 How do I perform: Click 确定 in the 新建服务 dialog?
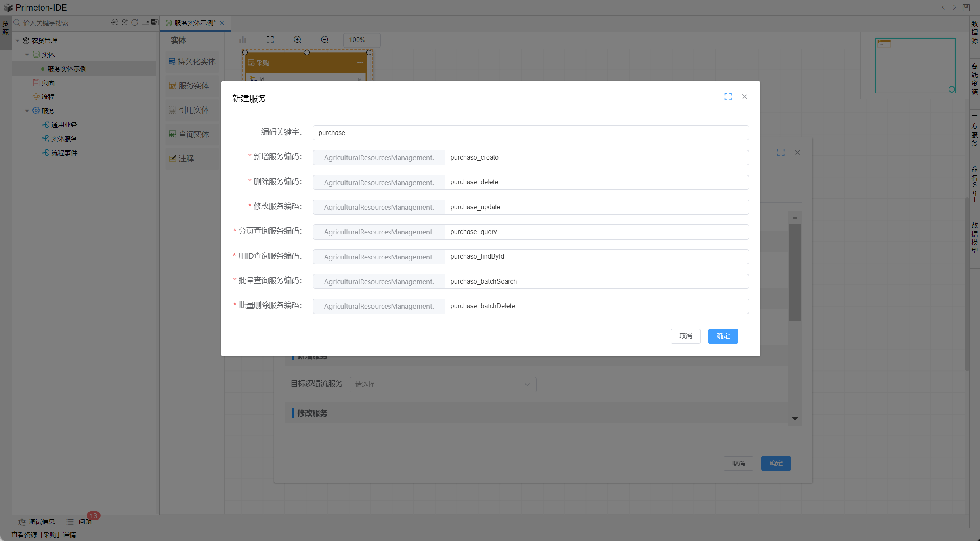point(722,336)
